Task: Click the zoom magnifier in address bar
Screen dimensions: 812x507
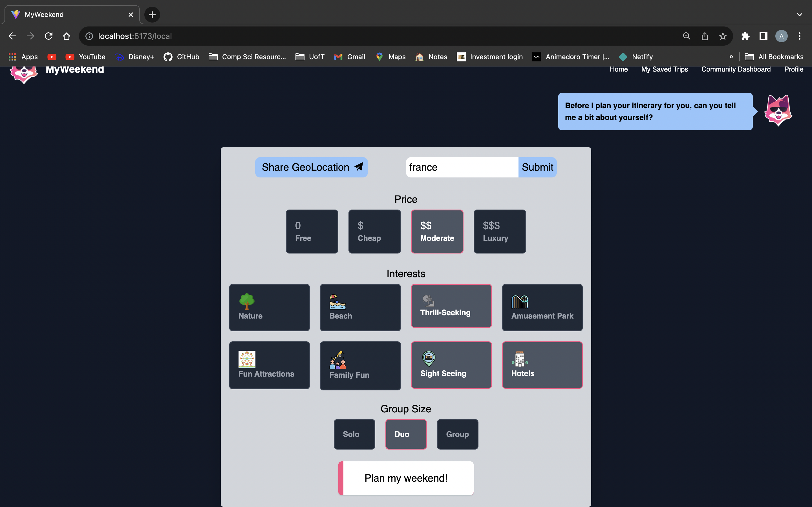Action: 687,36
